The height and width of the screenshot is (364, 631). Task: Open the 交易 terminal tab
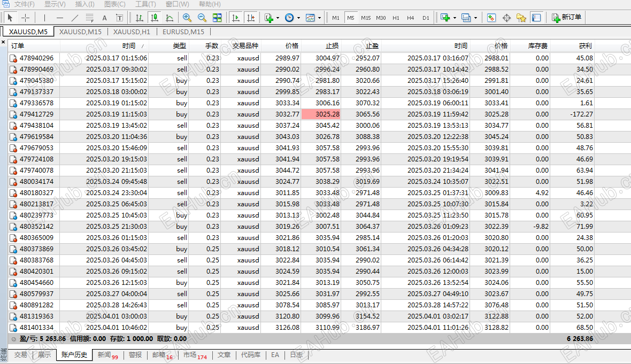[x=20, y=355]
